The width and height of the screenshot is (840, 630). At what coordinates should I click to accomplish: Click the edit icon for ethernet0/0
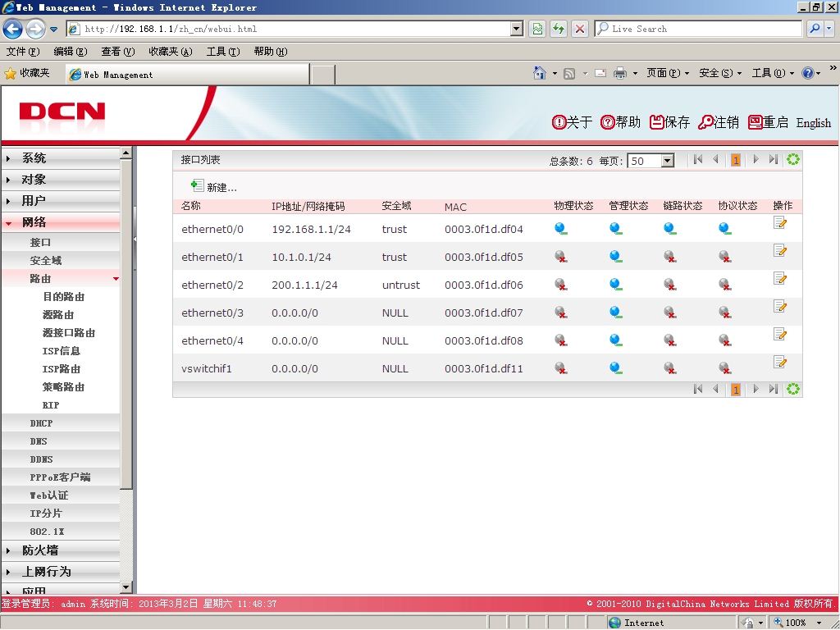click(x=780, y=222)
